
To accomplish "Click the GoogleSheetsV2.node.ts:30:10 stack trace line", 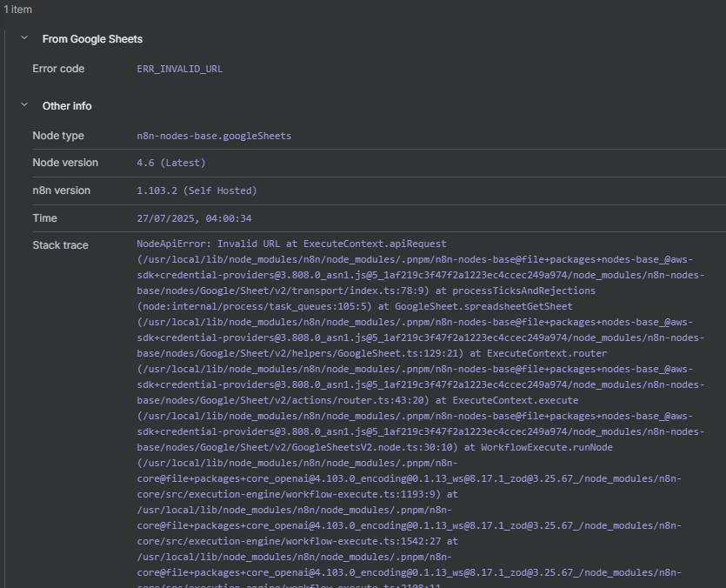I will click(375, 447).
